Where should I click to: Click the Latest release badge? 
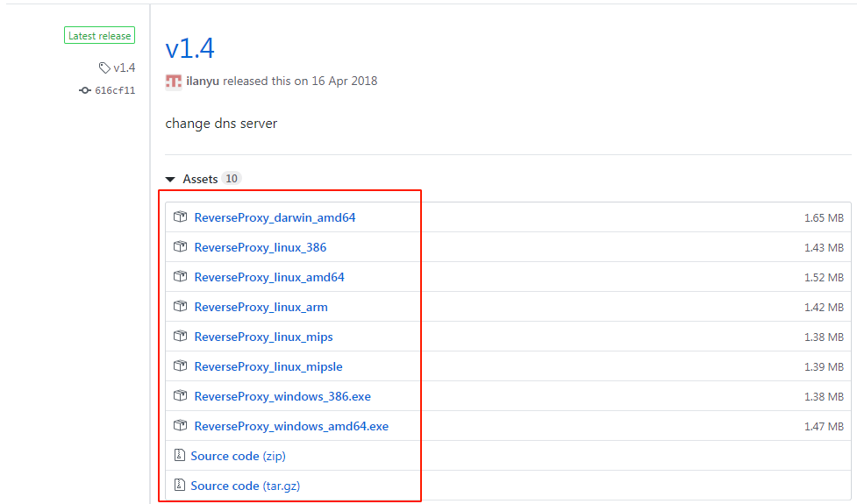[99, 35]
